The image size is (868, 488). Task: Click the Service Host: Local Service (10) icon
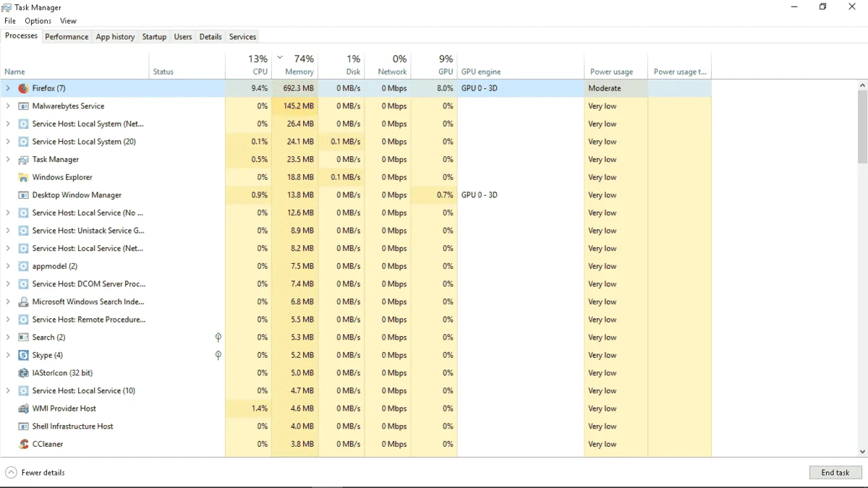click(23, 390)
